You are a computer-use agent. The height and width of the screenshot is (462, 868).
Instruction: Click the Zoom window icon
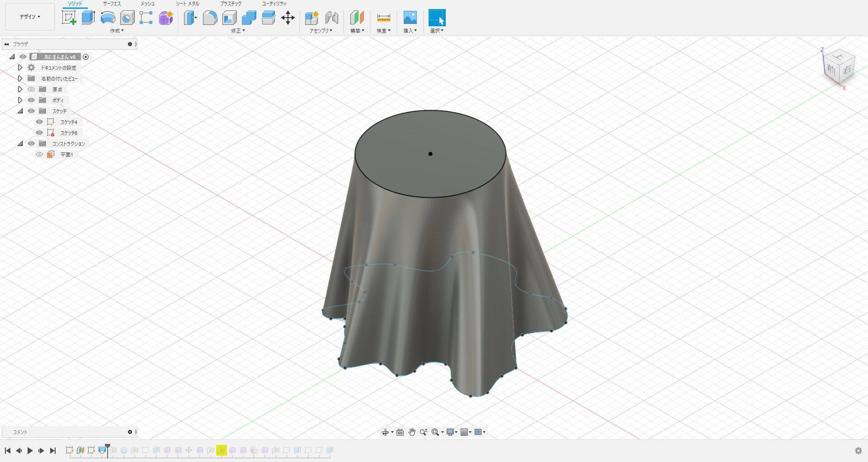tap(424, 432)
